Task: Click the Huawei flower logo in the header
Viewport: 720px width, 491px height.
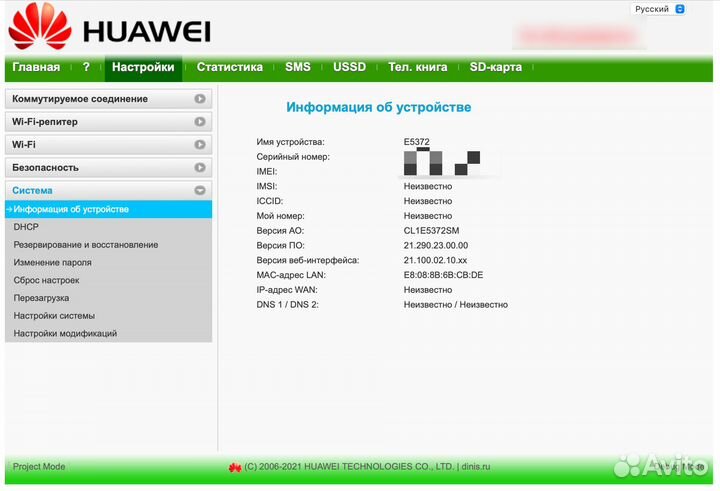Action: [x=40, y=26]
